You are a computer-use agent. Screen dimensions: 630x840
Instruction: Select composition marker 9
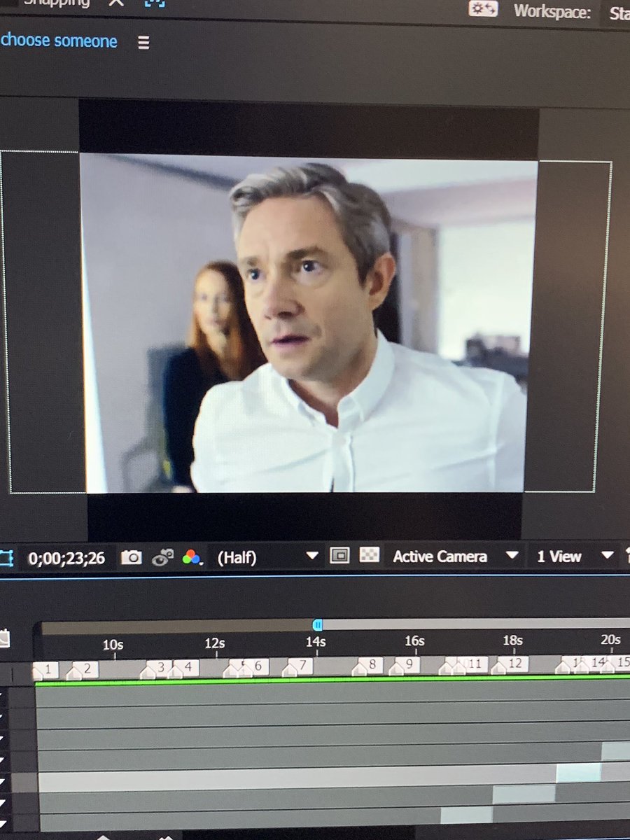pyautogui.click(x=404, y=664)
